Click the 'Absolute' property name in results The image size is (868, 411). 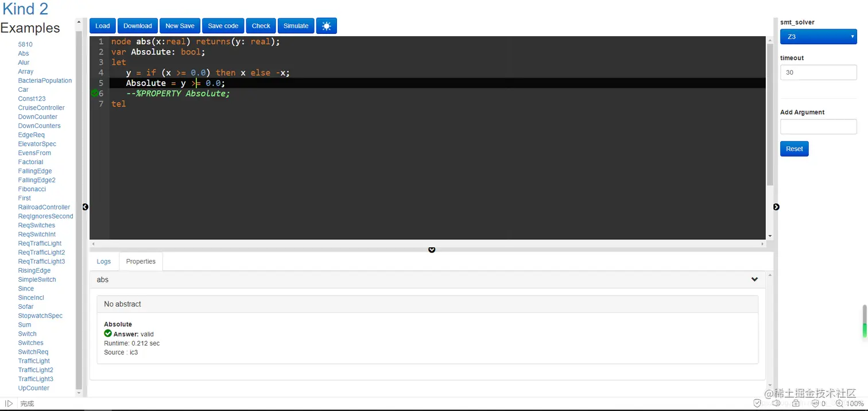118,324
